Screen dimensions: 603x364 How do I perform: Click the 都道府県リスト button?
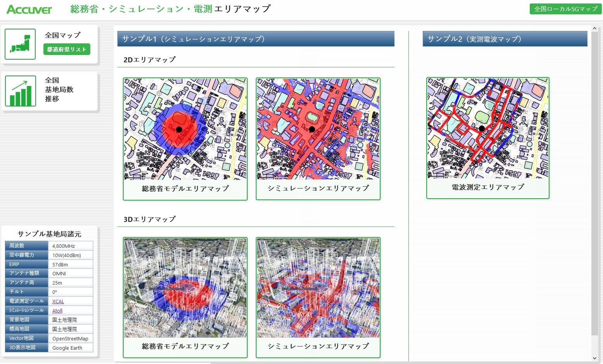(x=67, y=49)
